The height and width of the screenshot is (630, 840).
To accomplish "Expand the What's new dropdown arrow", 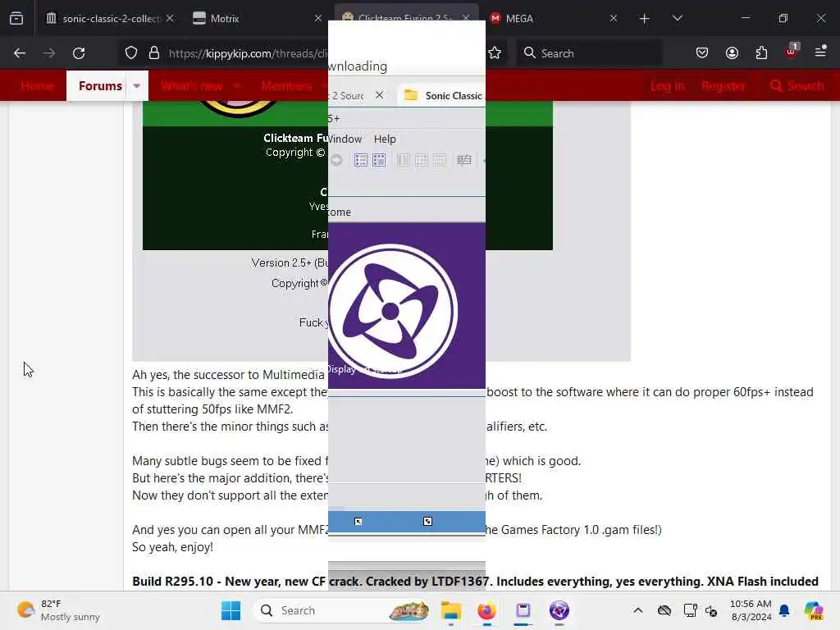I will tap(237, 85).
